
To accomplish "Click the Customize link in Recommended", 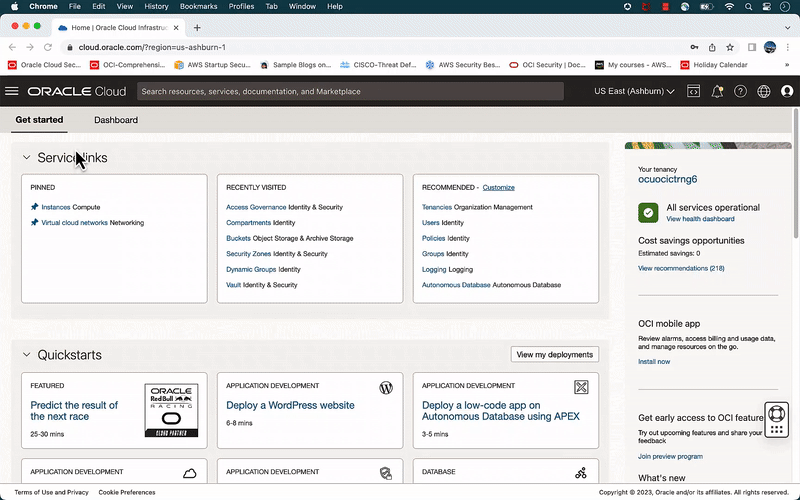I will [498, 187].
